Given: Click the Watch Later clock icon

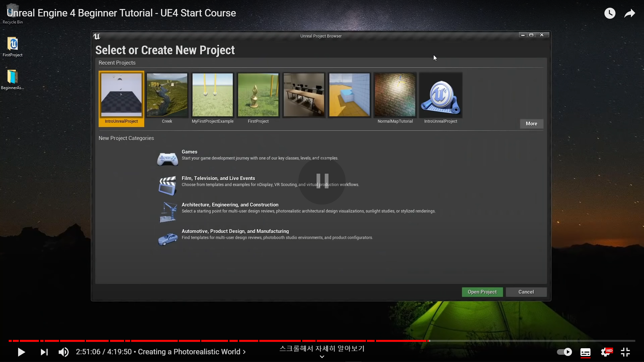Looking at the screenshot, I should [x=610, y=13].
